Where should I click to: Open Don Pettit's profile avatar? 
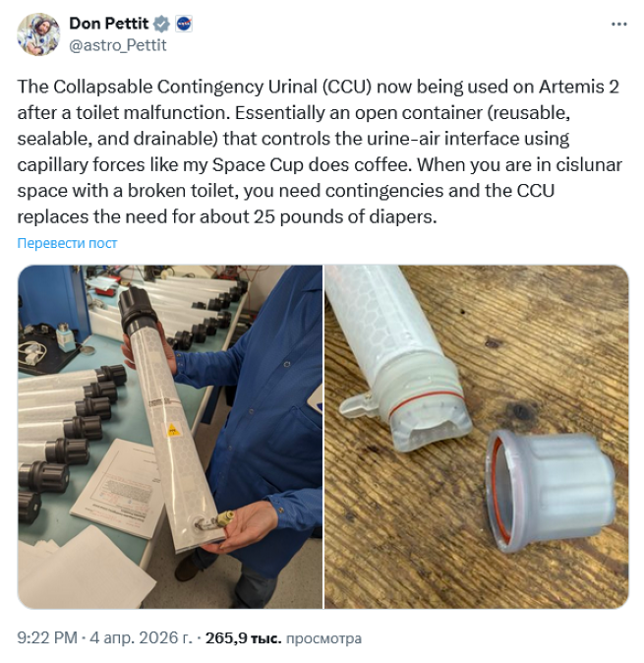pyautogui.click(x=38, y=34)
